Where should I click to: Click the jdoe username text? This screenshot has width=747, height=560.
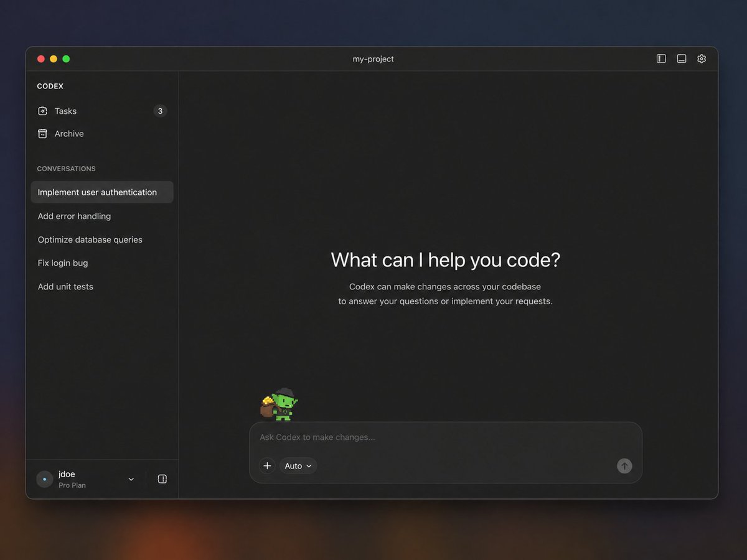pos(67,474)
